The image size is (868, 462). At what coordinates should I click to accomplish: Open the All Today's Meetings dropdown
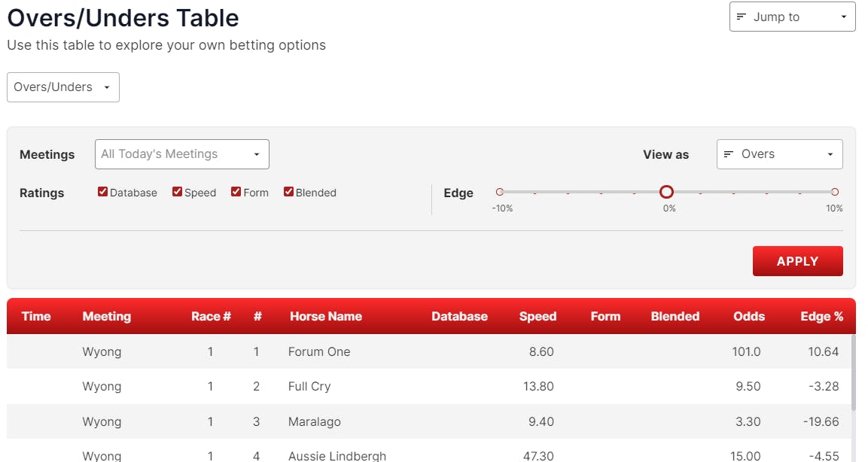click(181, 153)
